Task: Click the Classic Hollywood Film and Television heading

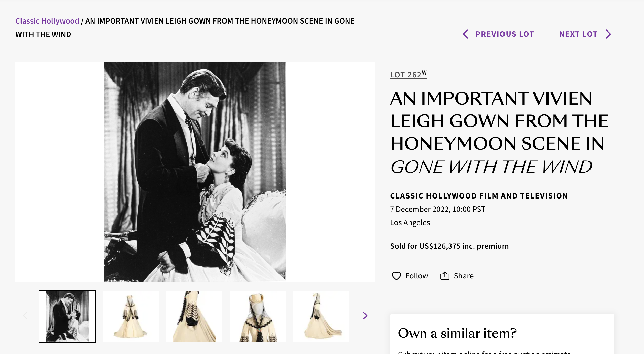Action: pyautogui.click(x=479, y=196)
